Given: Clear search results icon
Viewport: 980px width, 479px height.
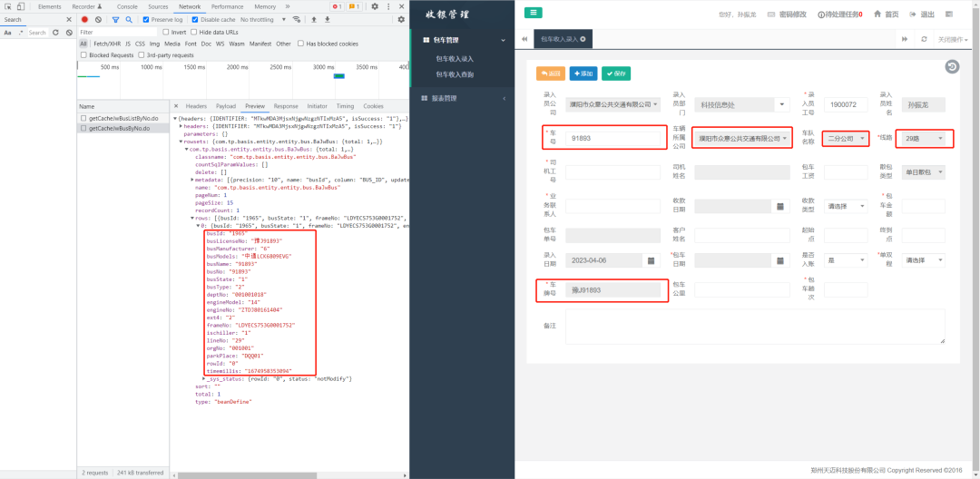Looking at the screenshot, I should coord(67,32).
